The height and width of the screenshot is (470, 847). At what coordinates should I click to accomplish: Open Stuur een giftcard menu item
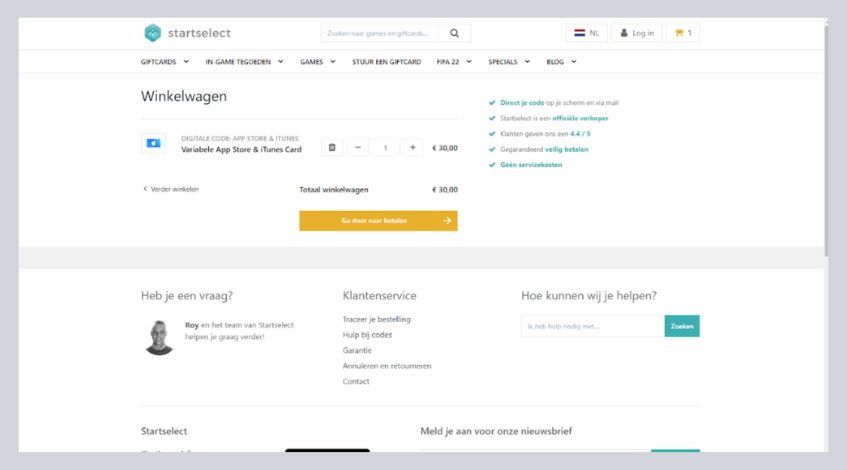[x=386, y=62]
